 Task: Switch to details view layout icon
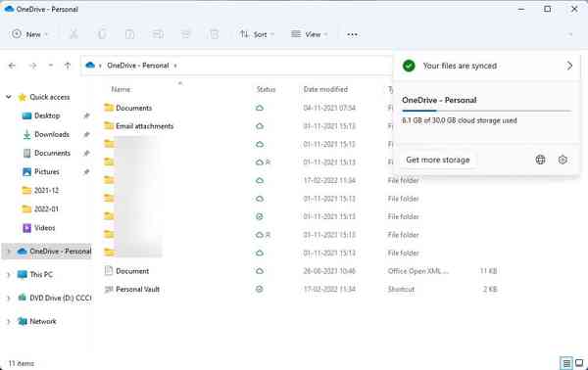(566, 363)
